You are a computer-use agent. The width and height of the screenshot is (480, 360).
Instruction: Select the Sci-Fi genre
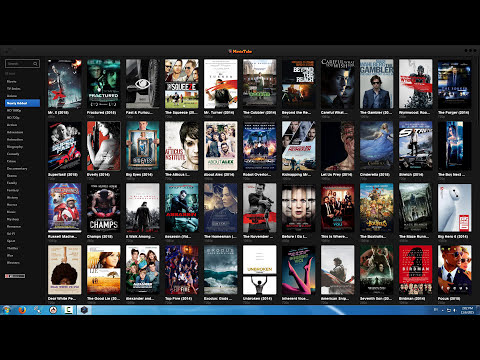[x=11, y=234]
